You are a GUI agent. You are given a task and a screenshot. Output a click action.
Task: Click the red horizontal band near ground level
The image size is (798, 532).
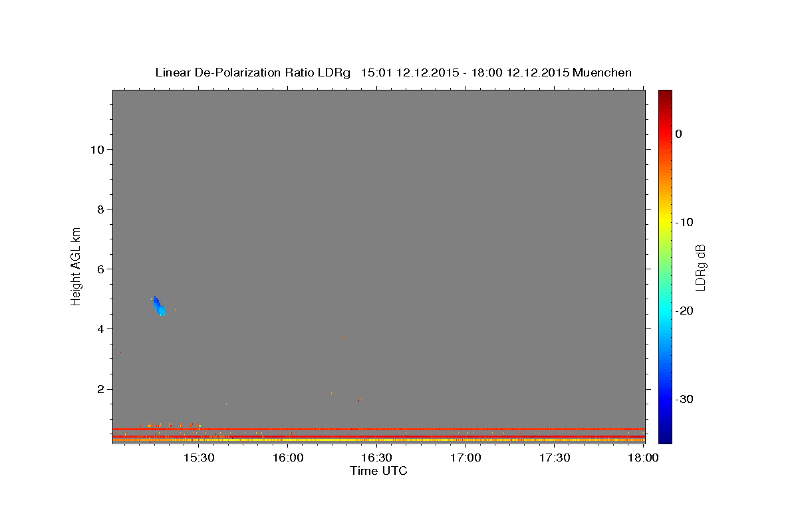coord(378,430)
